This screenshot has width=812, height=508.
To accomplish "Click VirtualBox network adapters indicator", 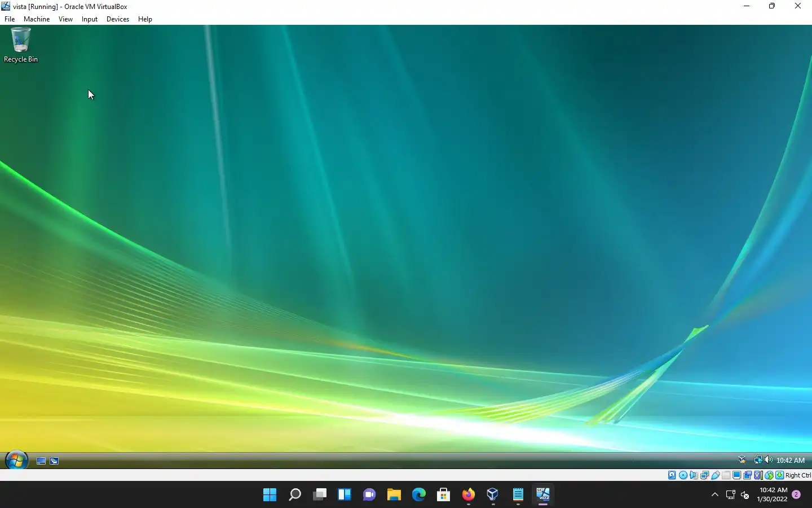I will (x=704, y=475).
